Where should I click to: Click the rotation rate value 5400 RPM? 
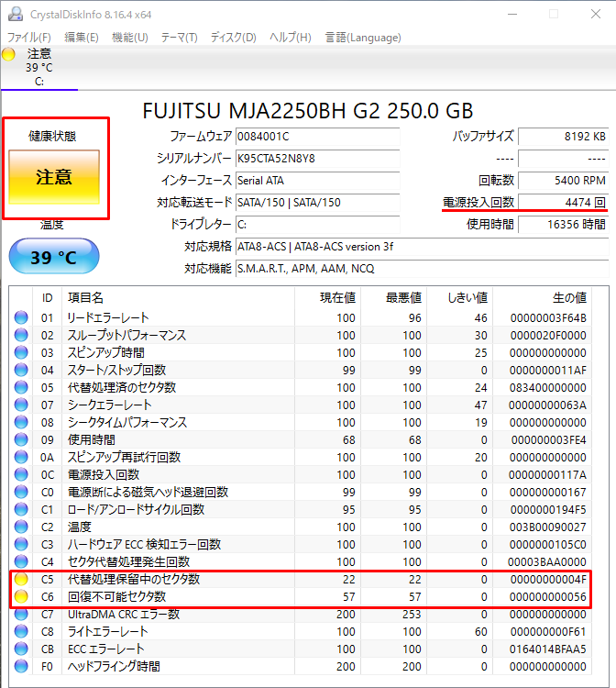563,181
